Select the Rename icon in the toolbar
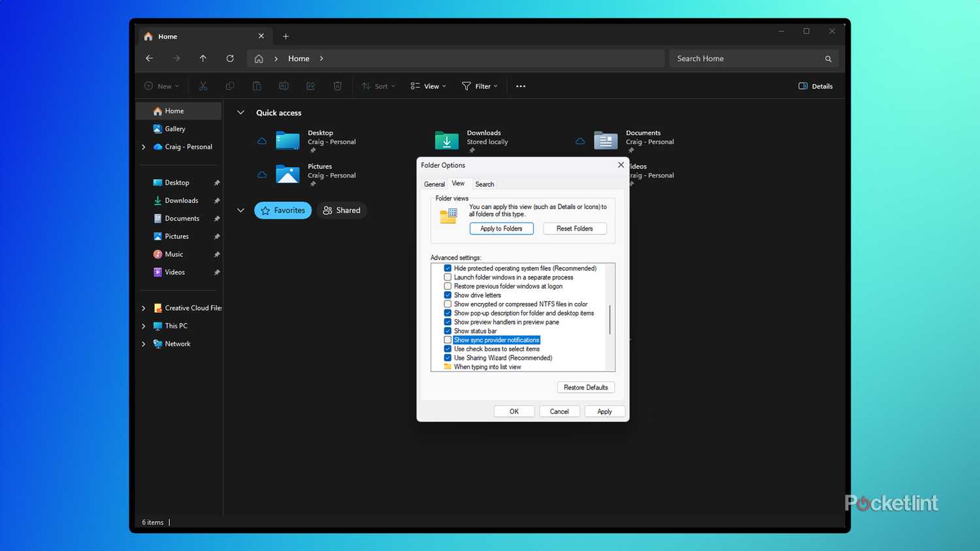This screenshot has height=551, width=980. click(284, 86)
